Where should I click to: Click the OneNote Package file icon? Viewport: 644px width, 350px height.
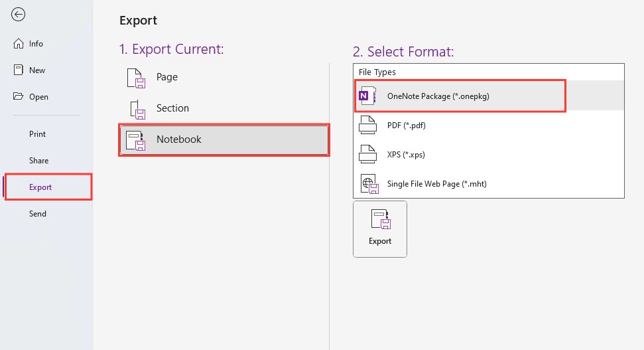367,96
